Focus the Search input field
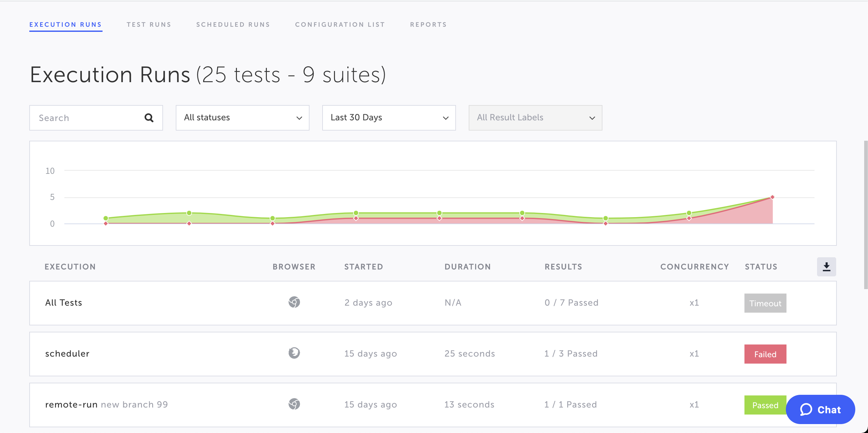 (88, 117)
